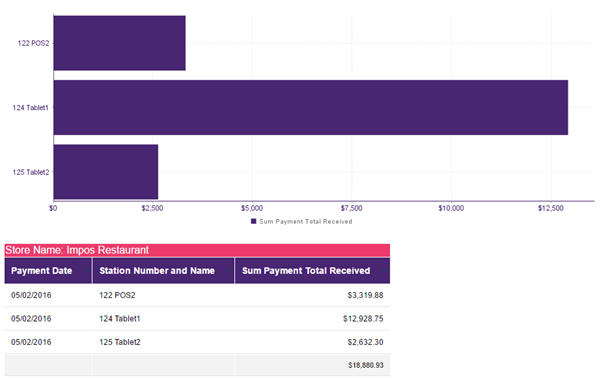The width and height of the screenshot is (601, 384).
Task: Click the Store Name: Impos Restaurant banner
Action: [197, 250]
